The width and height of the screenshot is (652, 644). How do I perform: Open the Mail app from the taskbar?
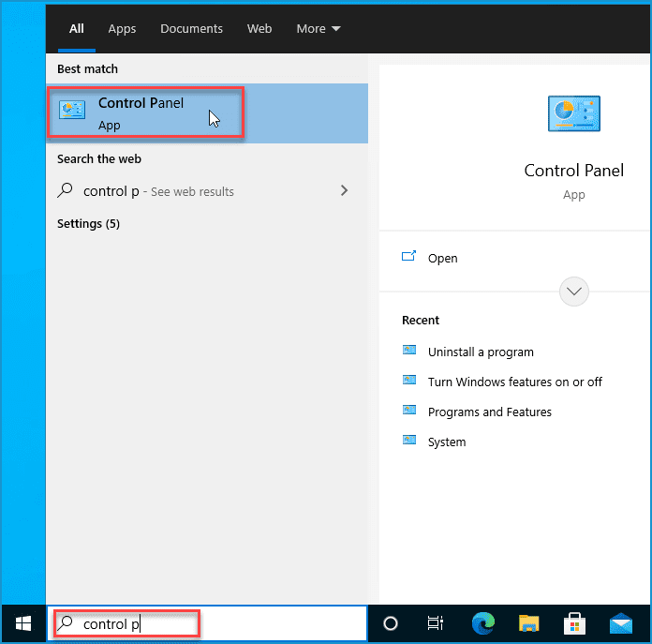click(621, 623)
